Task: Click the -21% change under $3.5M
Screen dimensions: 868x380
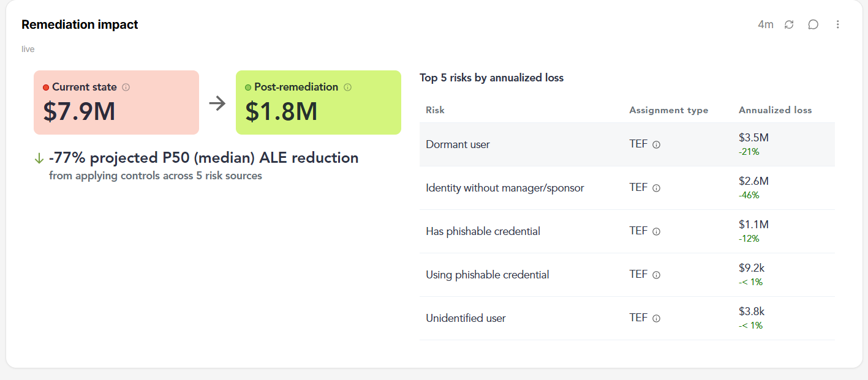Action: (749, 152)
